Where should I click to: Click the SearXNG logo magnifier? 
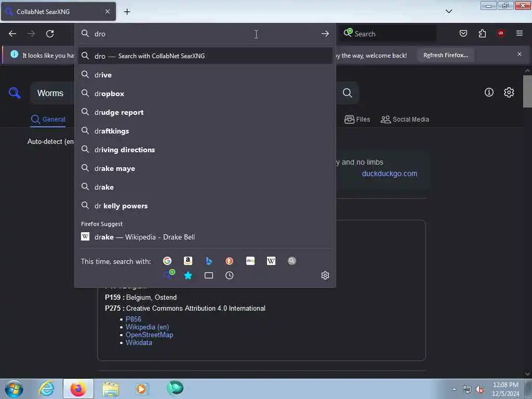point(15,93)
